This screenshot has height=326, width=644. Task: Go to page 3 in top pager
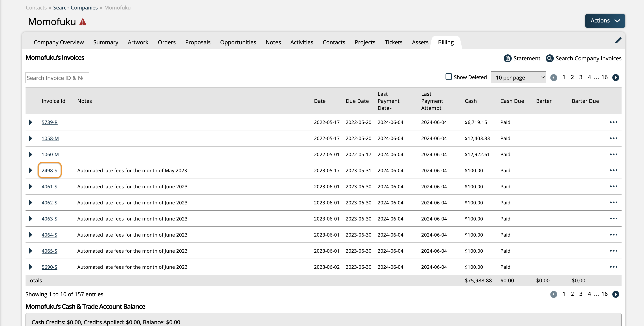coord(581,77)
